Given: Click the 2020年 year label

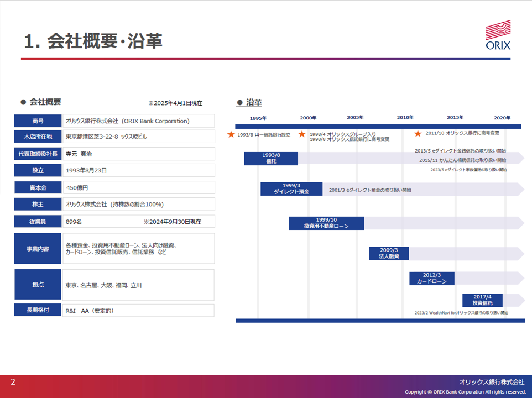Looking at the screenshot, I should pyautogui.click(x=502, y=118).
